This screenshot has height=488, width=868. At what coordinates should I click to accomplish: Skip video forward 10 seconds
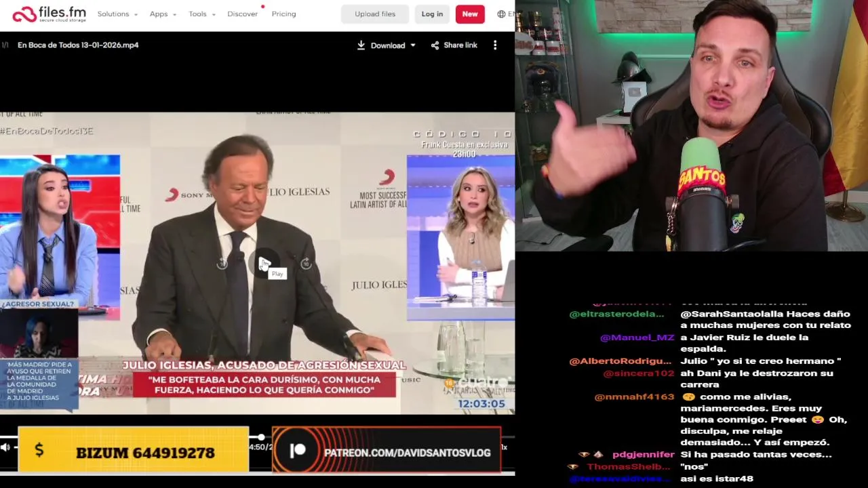(x=306, y=264)
